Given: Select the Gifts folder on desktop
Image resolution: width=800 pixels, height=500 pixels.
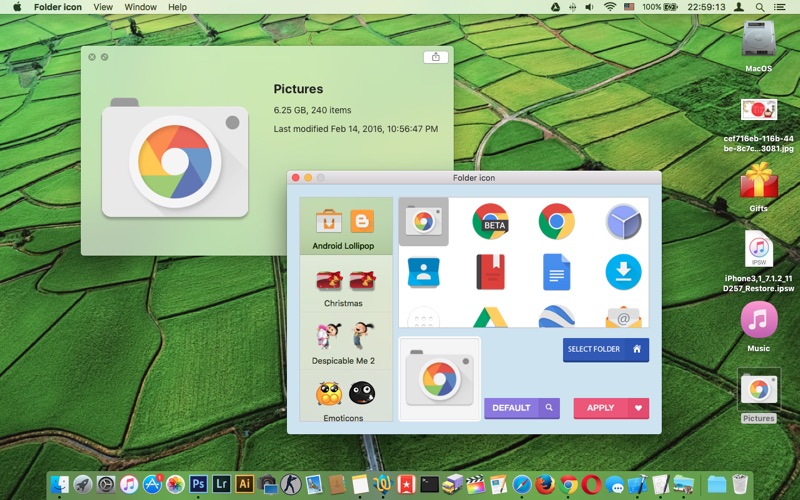Looking at the screenshot, I should (758, 187).
